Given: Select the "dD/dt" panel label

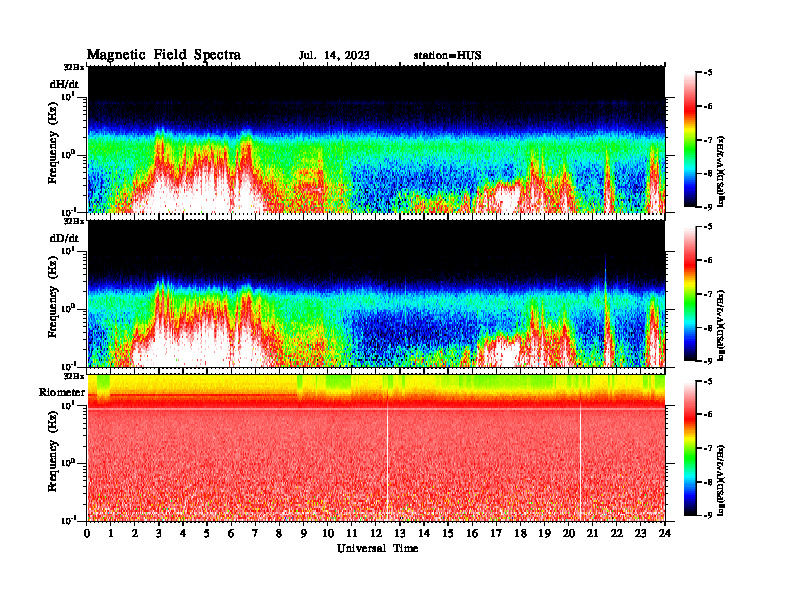Looking at the screenshot, I should click(64, 238).
